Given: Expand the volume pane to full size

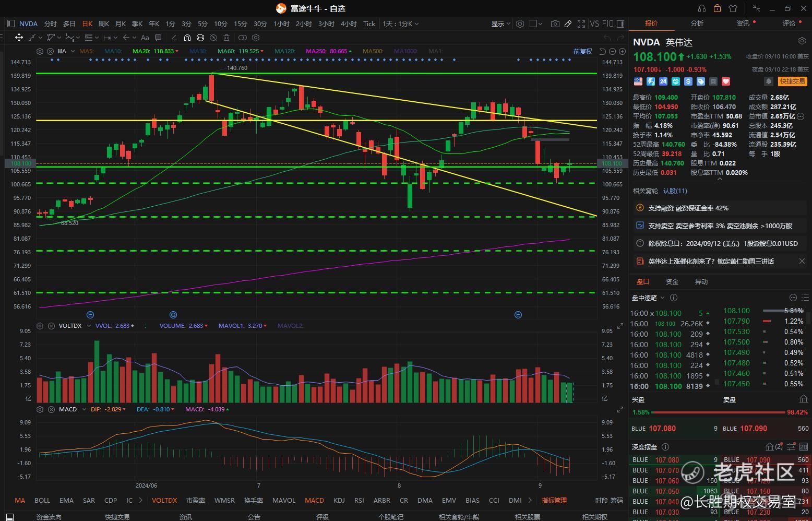Looking at the screenshot, I should point(620,326).
